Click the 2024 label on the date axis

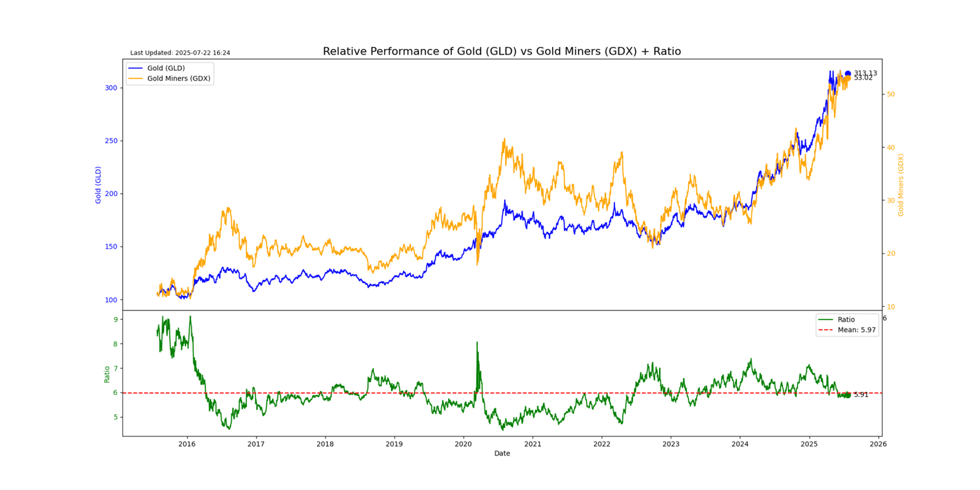740,444
